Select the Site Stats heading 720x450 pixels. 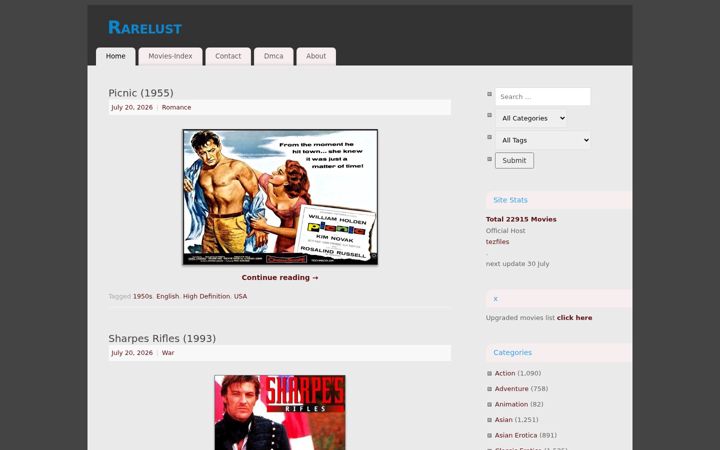510,200
